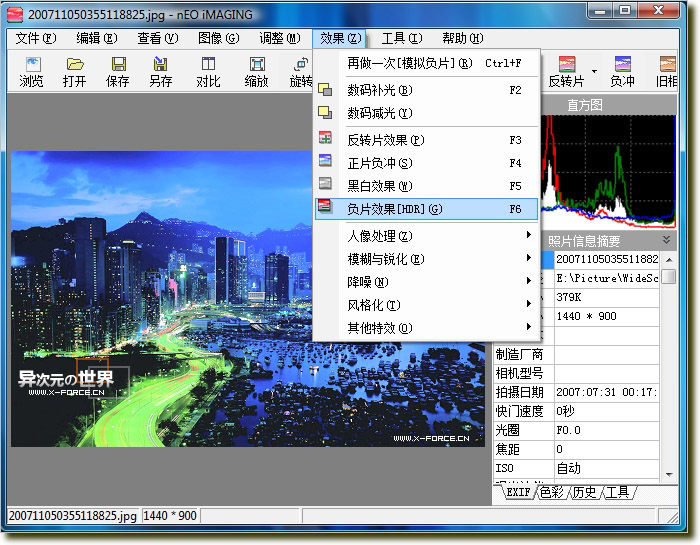Screen dimensions: 700x545
Task: Click the 正片负冲 menu item icon
Action: pyautogui.click(x=325, y=161)
